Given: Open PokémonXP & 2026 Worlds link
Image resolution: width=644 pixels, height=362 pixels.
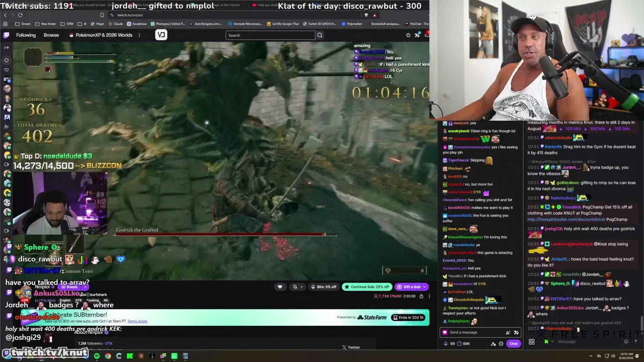Looking at the screenshot, I should pos(101,35).
